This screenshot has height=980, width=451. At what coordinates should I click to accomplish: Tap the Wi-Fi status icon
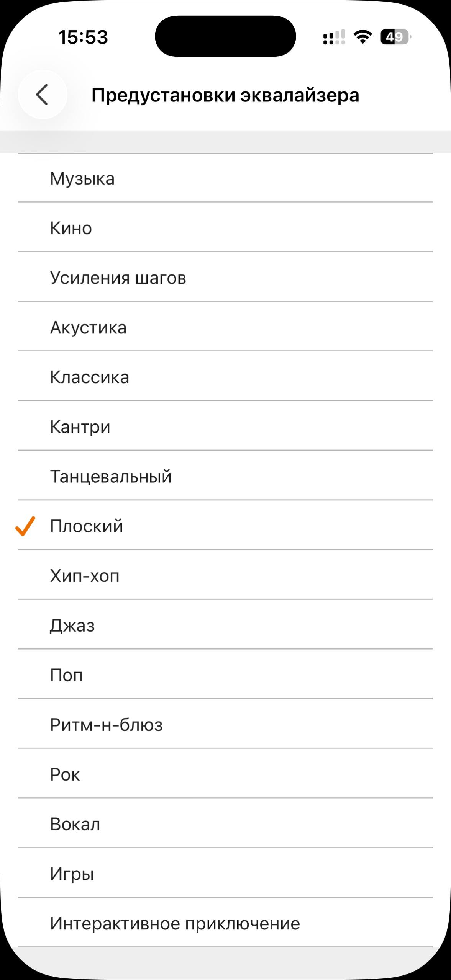[362, 37]
